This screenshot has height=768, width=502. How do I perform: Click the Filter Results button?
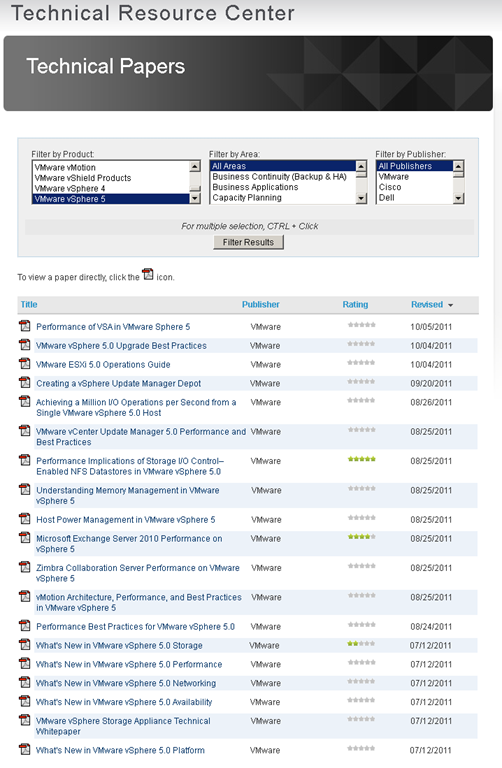[248, 242]
